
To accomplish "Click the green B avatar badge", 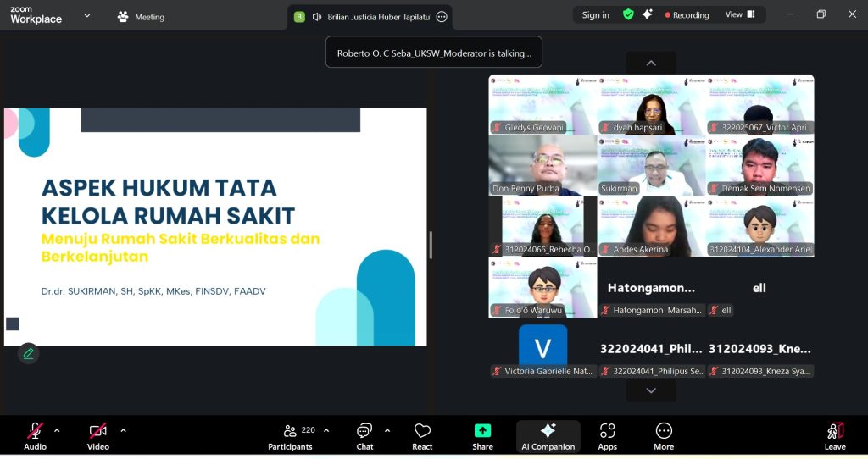I will pos(299,17).
